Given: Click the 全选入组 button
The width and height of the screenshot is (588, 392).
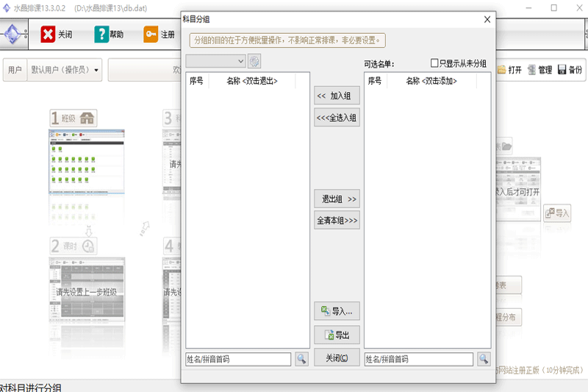Looking at the screenshot, I should point(337,118).
